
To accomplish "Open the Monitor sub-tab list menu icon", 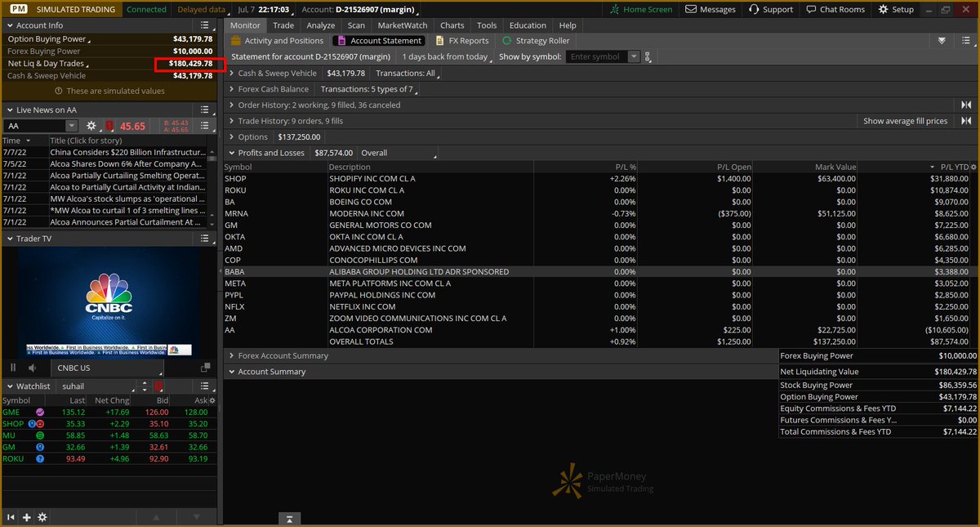I will (966, 41).
